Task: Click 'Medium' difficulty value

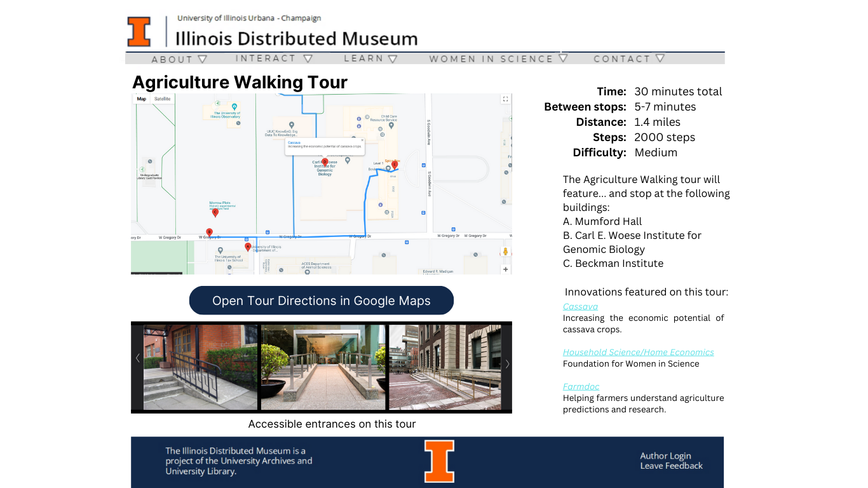Action: 656,152
